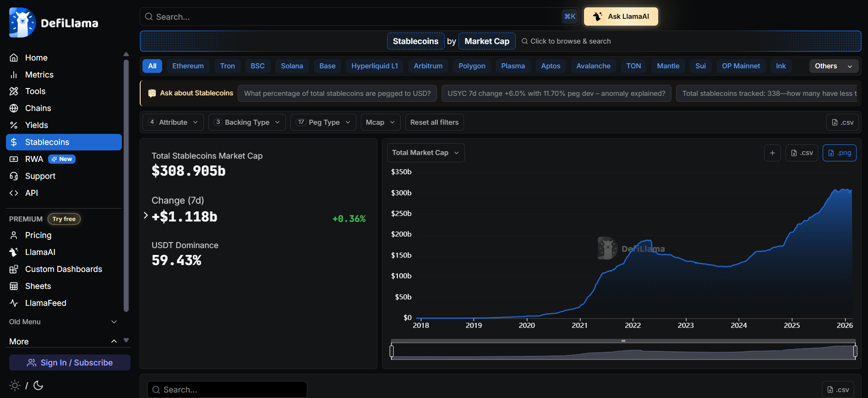Click the DefiLlama logo

coord(54,22)
